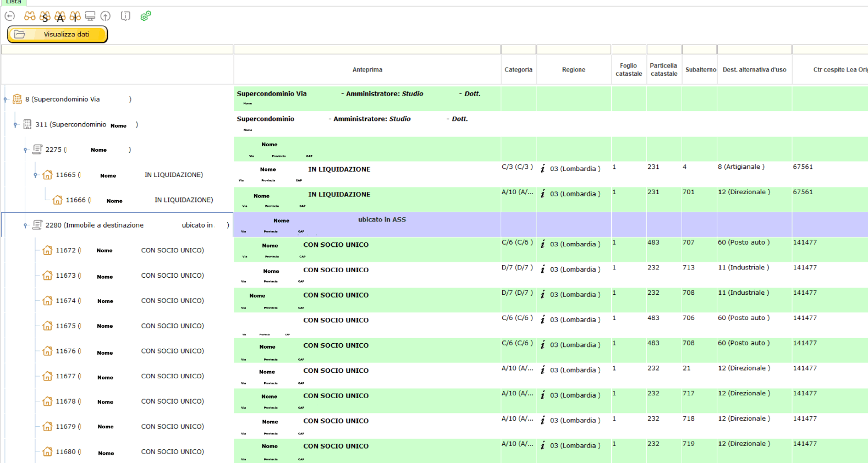This screenshot has width=868, height=463.
Task: Open the green gears settings icon
Action: point(145,16)
